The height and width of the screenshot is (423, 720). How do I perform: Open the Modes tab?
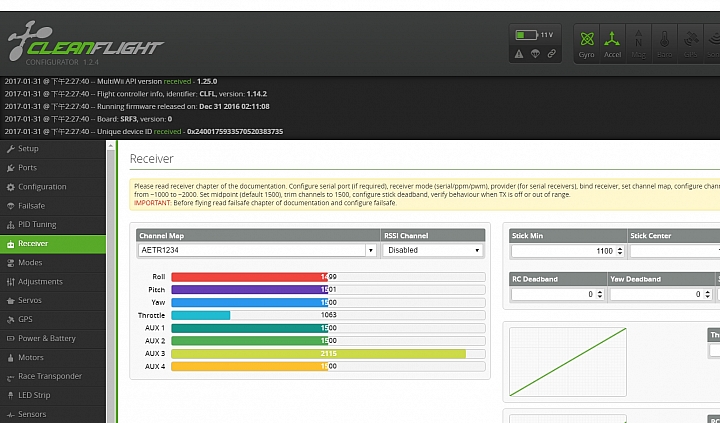click(53, 263)
